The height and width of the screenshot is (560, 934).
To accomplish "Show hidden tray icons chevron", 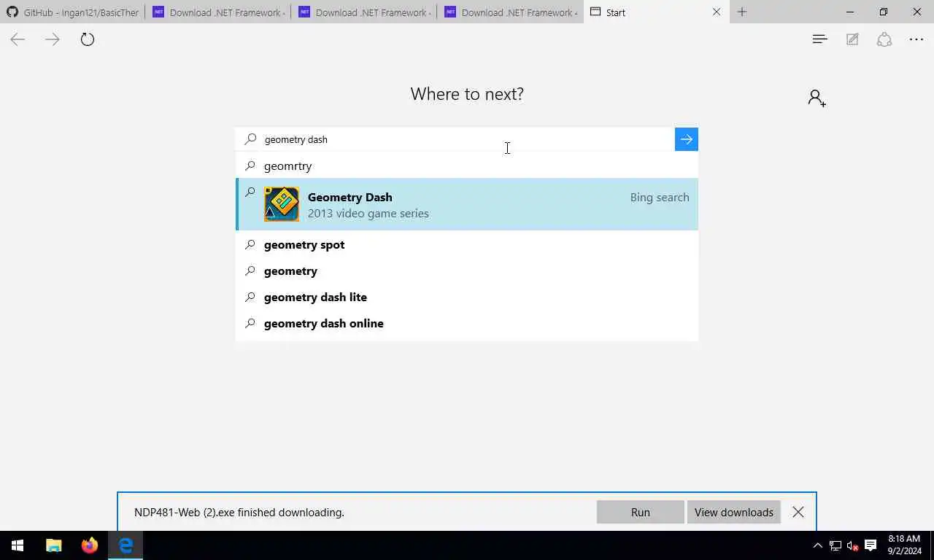I will click(x=817, y=545).
